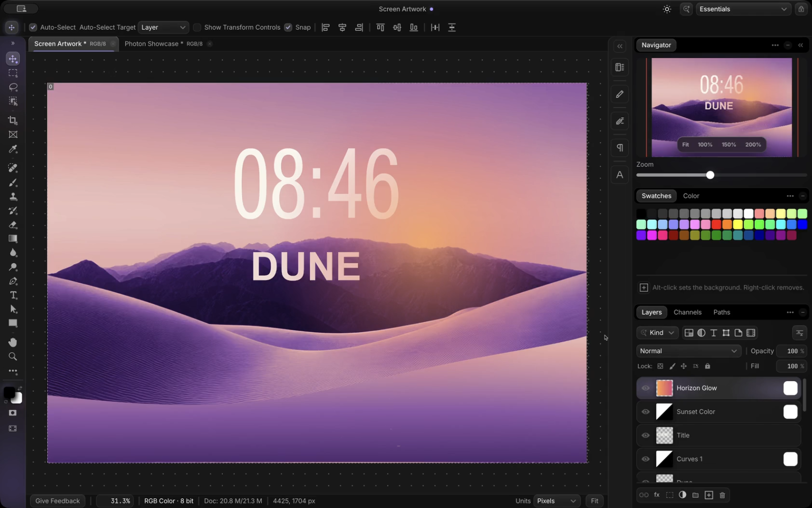Open the Normal blend mode dropdown
Viewport: 812px width, 508px height.
(x=689, y=351)
